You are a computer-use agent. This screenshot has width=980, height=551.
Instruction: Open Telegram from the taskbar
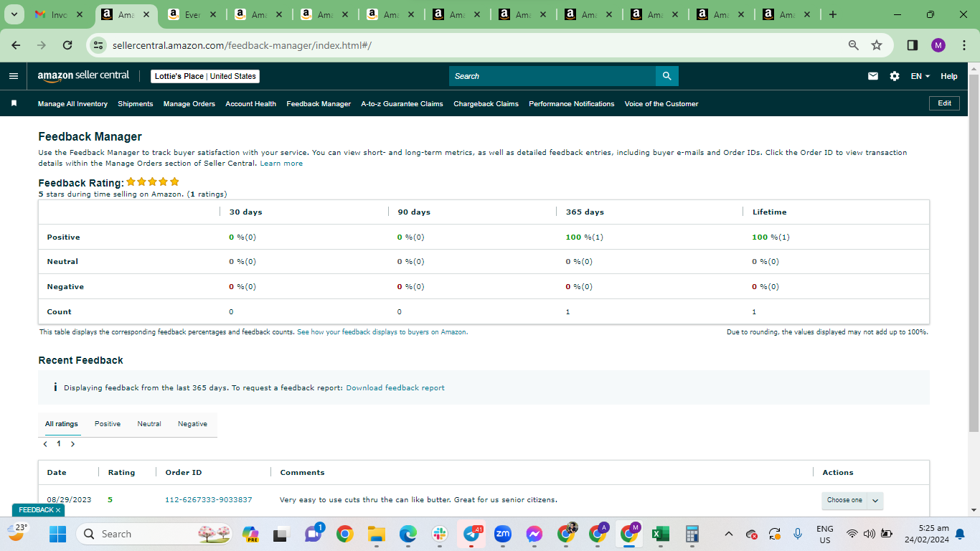(x=471, y=534)
